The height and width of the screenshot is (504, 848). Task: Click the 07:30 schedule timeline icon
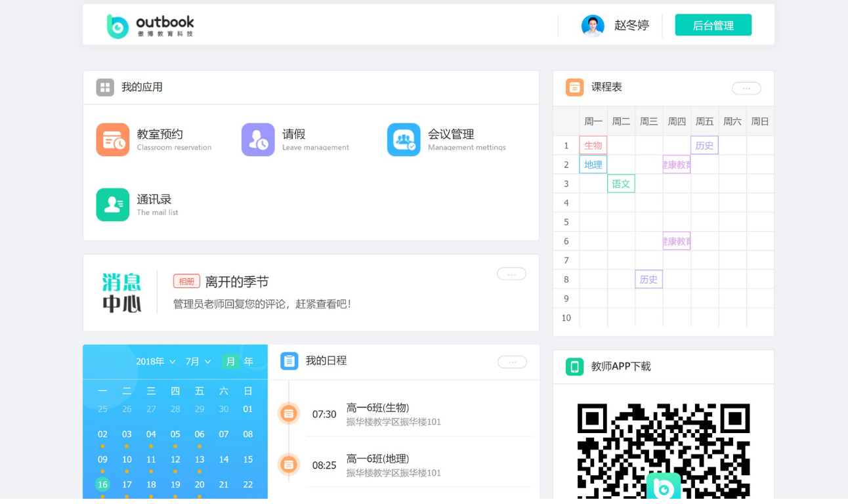289,413
